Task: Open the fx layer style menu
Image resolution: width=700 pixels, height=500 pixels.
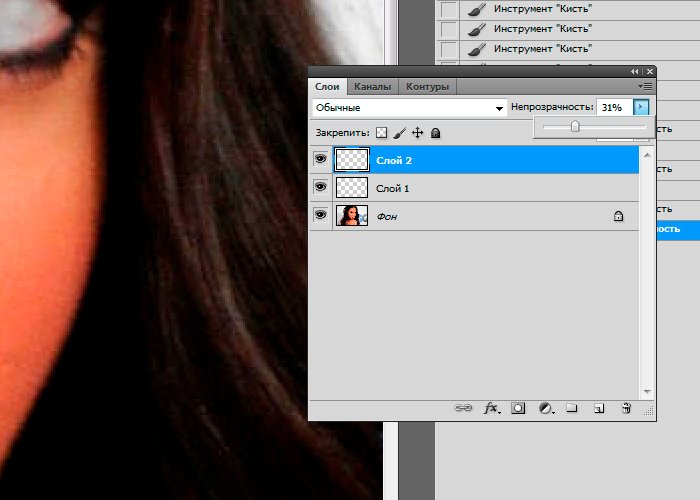Action: 491,408
